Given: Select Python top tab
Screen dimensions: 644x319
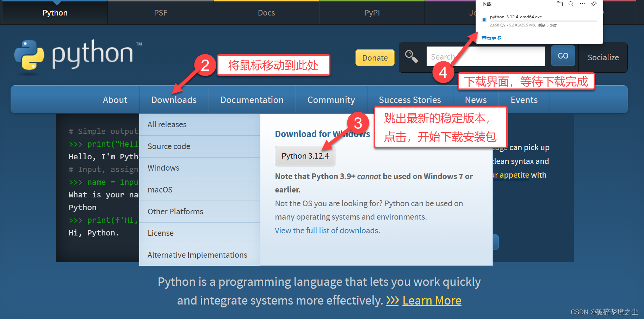Looking at the screenshot, I should [x=55, y=13].
